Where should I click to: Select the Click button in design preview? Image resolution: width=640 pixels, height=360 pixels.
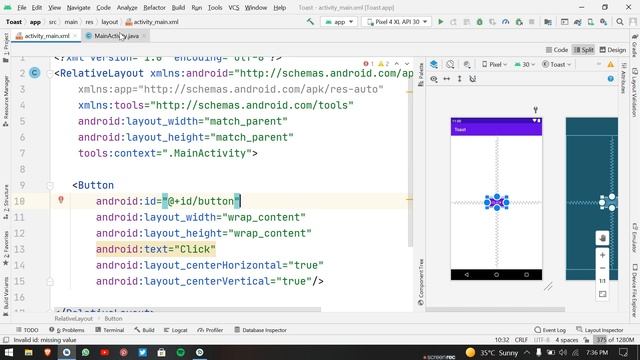point(496,202)
